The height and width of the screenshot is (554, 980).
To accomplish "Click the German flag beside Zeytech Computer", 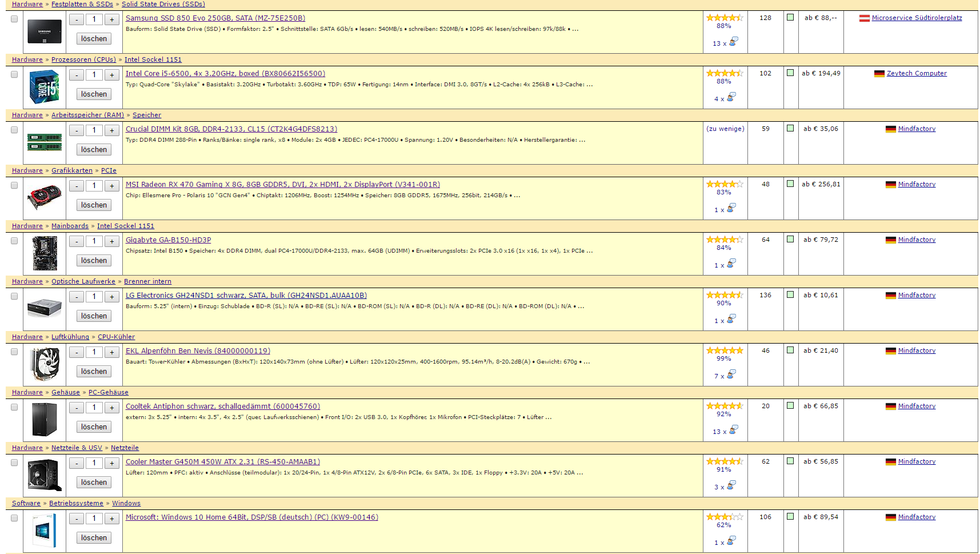I will pyautogui.click(x=879, y=74).
